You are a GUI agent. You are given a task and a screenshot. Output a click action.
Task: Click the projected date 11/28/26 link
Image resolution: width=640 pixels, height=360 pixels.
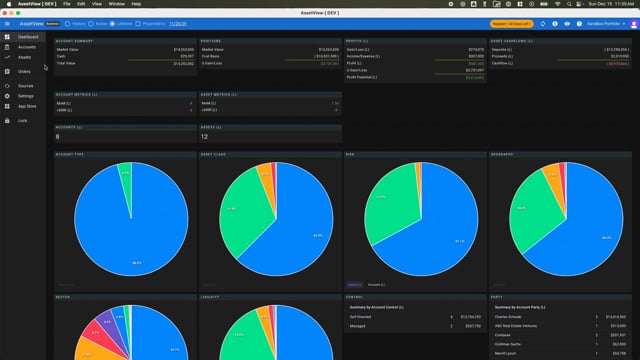coord(178,24)
